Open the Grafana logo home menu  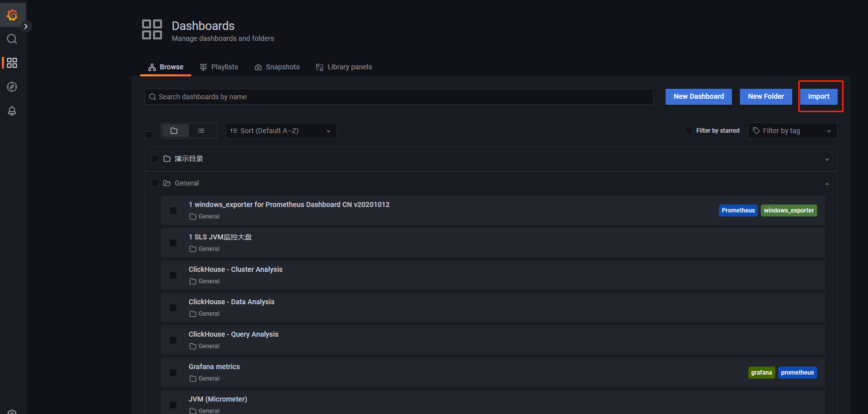12,15
